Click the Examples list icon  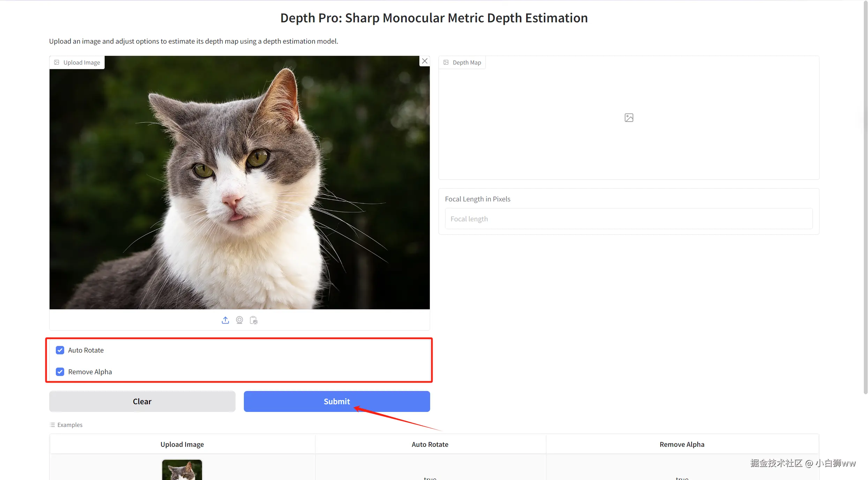(x=52, y=425)
